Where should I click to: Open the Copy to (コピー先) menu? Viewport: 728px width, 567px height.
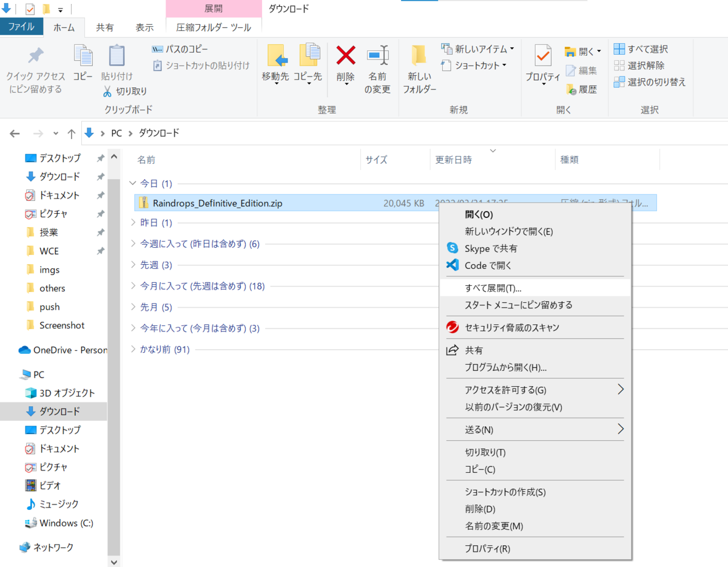(309, 66)
